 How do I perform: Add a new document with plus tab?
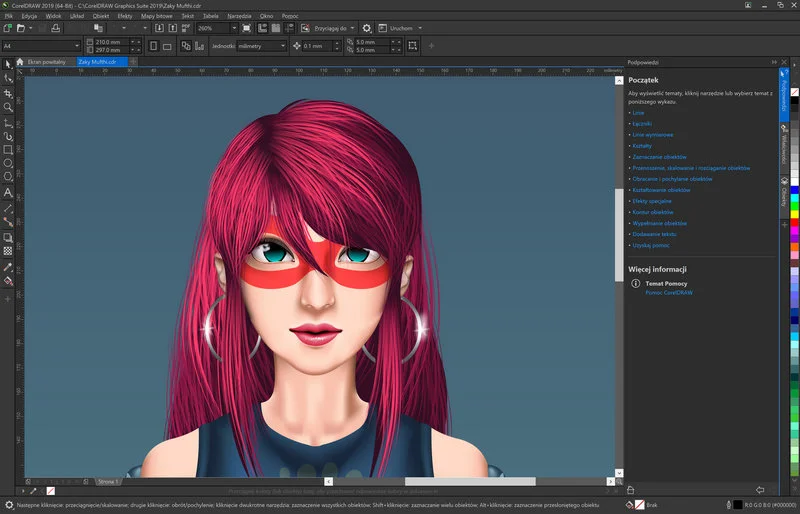coord(133,62)
